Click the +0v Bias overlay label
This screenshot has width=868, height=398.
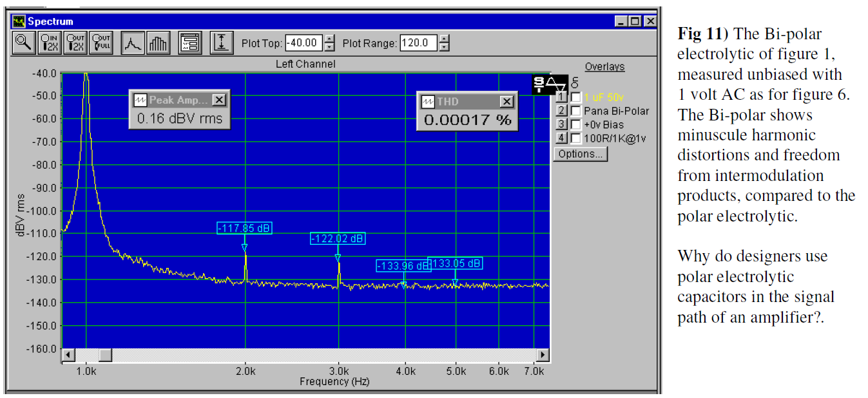(604, 124)
